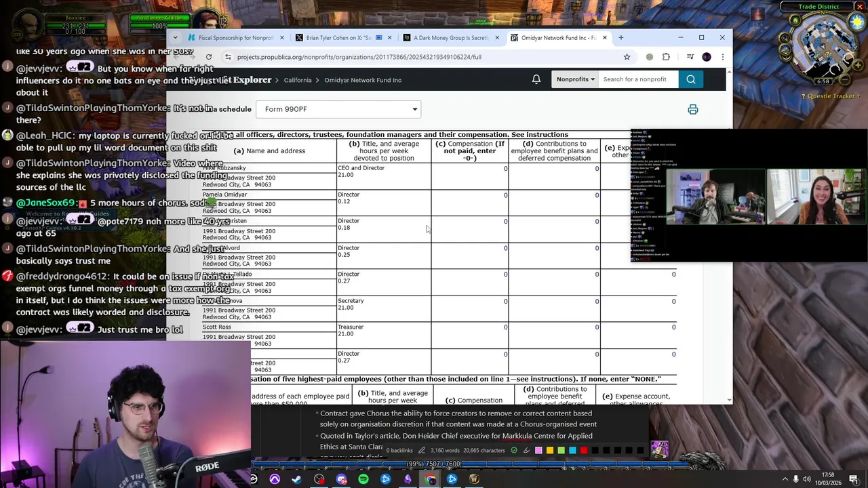Open World of Warcraft taskbar icon
Image resolution: width=868 pixels, height=488 pixels.
click(474, 479)
